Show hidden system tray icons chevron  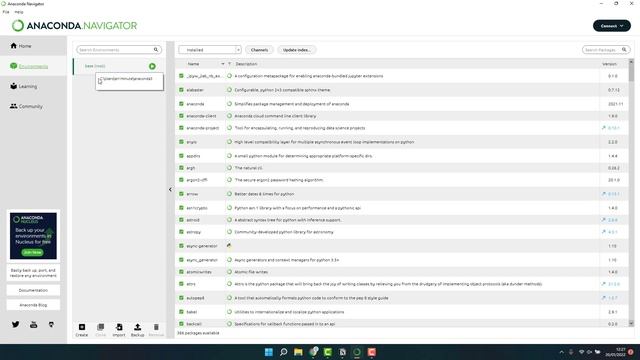pyautogui.click(x=561, y=352)
